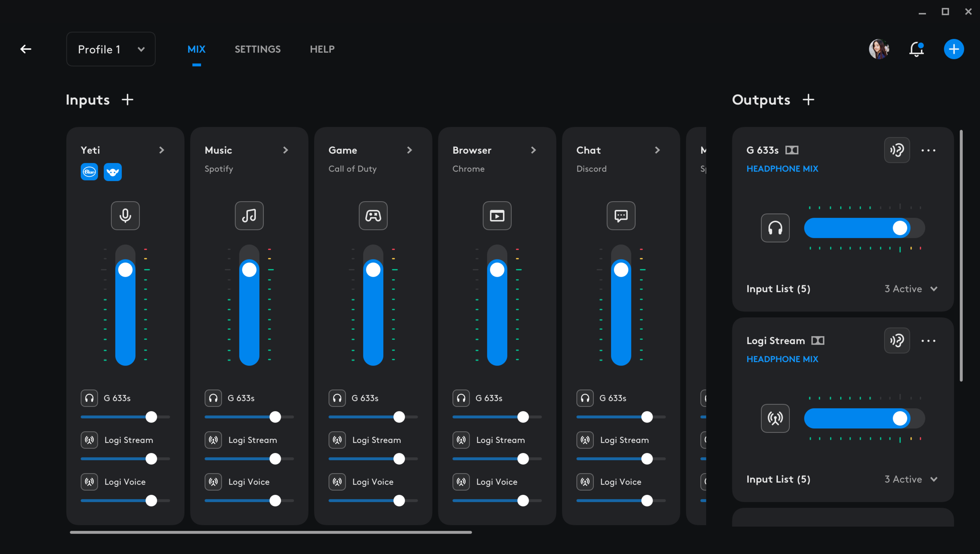Viewport: 980px width, 554px height.
Task: Open notifications bell icon
Action: coord(916,49)
